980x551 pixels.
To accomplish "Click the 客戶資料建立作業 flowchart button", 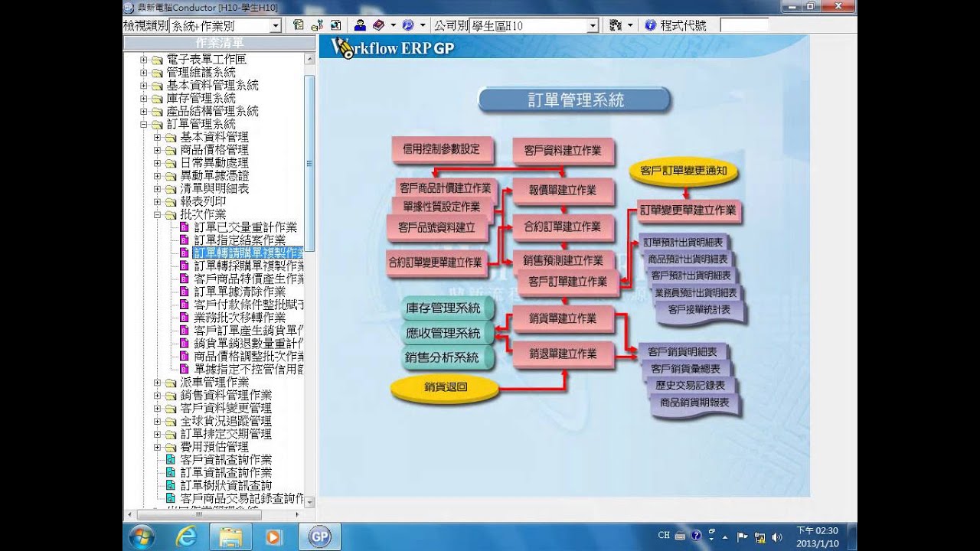I will (562, 151).
